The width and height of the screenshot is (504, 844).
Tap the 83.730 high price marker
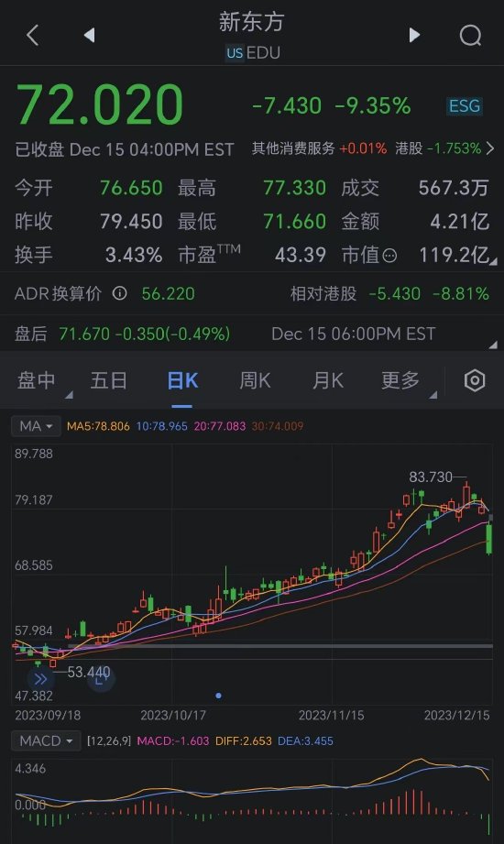click(x=430, y=477)
